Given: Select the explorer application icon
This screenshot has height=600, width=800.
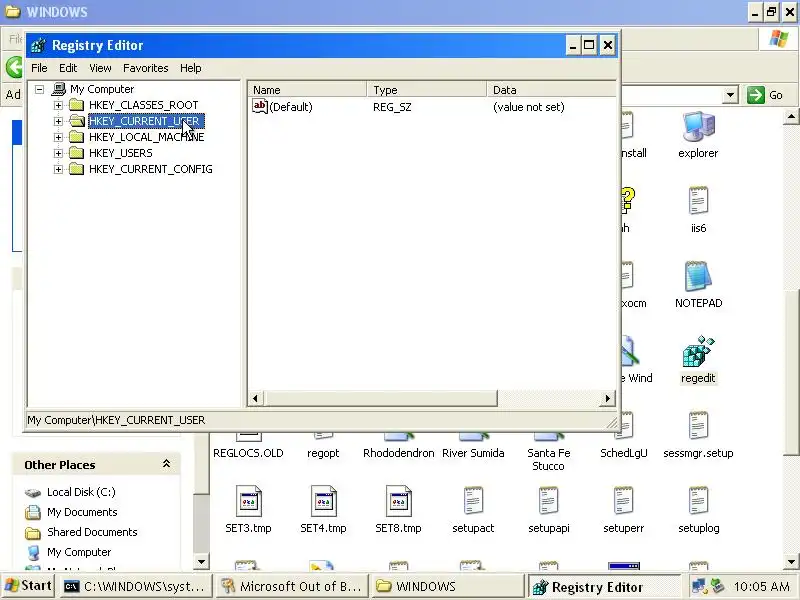Looking at the screenshot, I should pos(698,127).
